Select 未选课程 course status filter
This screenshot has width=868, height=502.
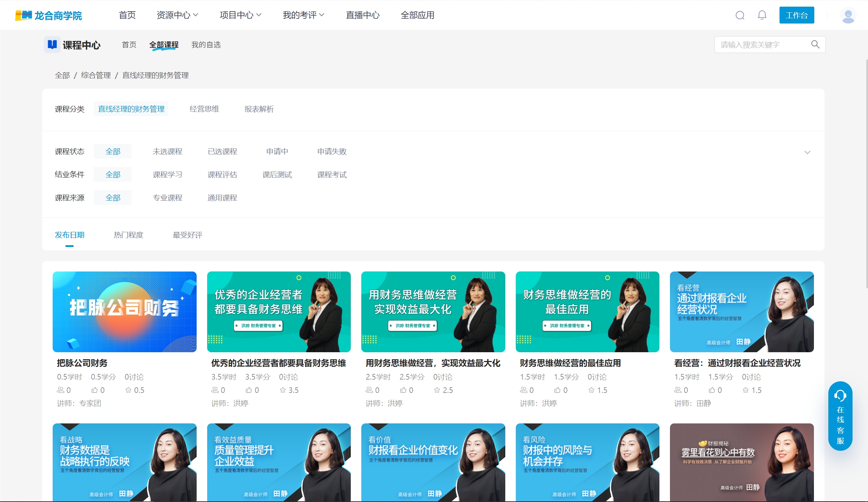(x=167, y=152)
